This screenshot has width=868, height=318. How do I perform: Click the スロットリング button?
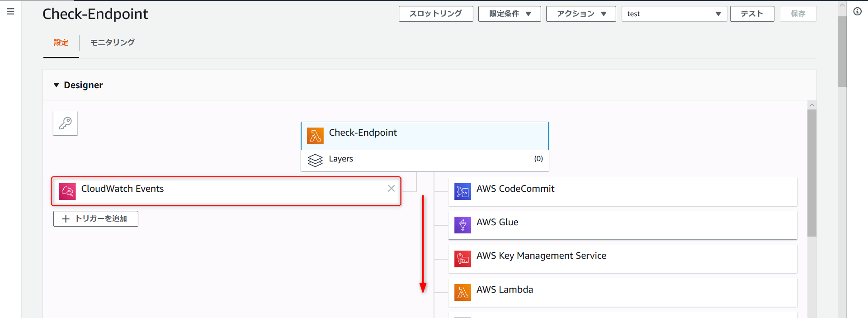tap(436, 14)
